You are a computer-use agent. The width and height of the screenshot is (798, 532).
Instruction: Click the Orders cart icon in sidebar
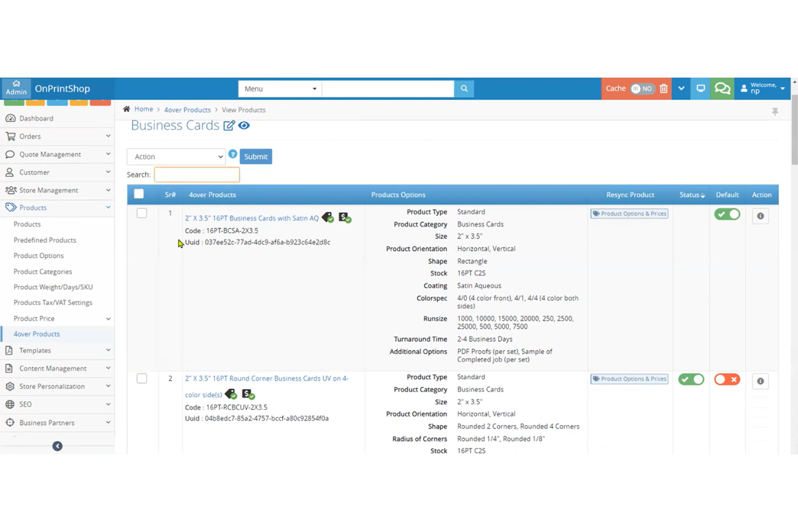coord(10,136)
